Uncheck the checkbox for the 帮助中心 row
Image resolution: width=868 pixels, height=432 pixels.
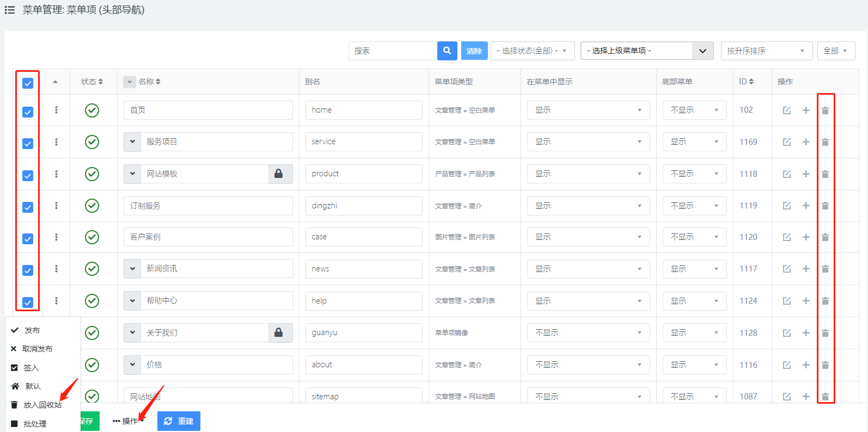tap(28, 303)
